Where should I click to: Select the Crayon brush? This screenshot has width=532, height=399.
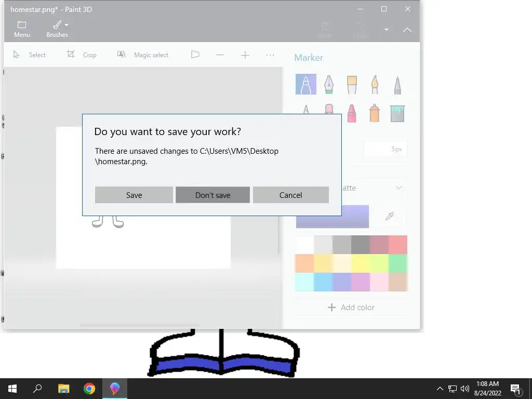click(352, 113)
